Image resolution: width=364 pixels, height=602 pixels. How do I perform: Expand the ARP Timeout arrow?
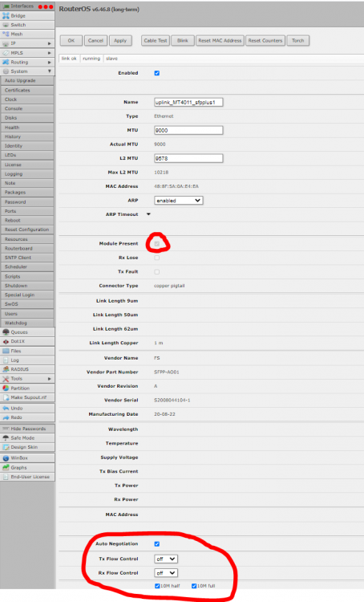coord(149,214)
